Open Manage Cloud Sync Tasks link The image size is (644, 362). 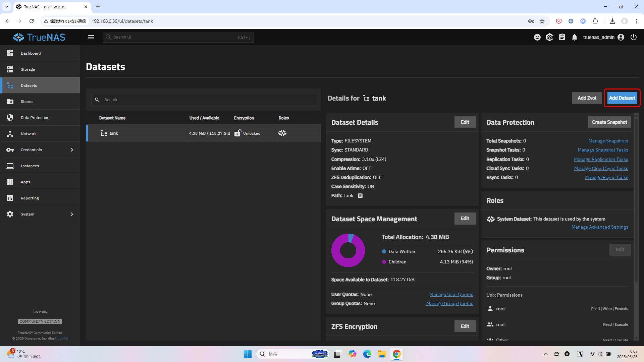click(601, 168)
